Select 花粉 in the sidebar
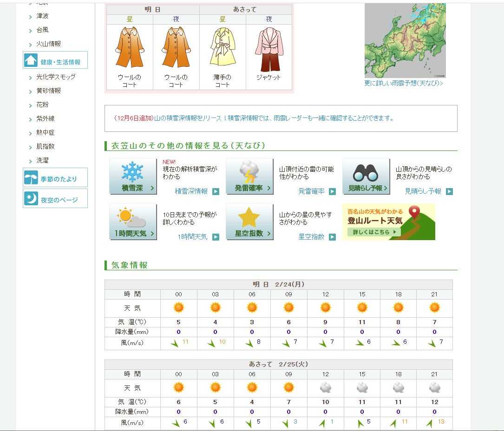The width and height of the screenshot is (504, 431). point(42,104)
